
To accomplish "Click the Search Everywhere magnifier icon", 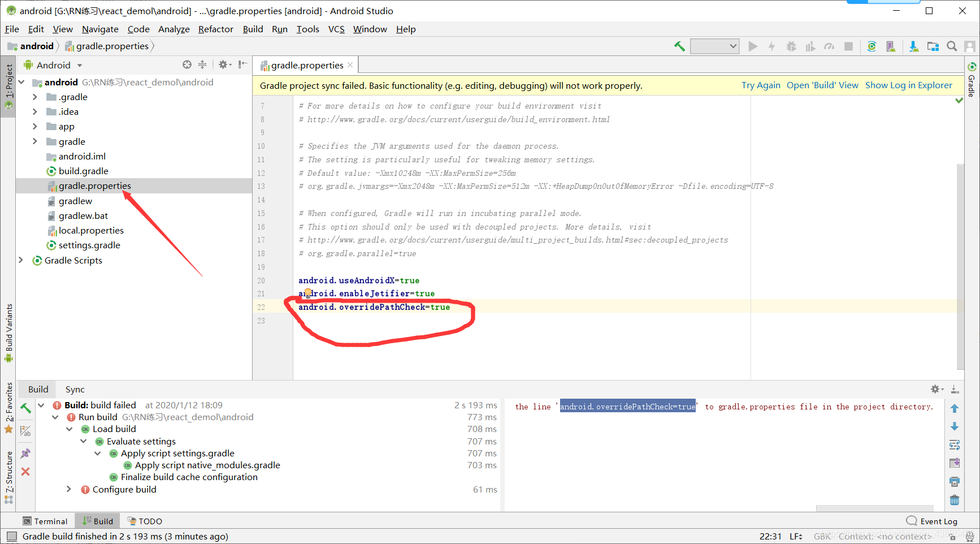I will (x=952, y=46).
